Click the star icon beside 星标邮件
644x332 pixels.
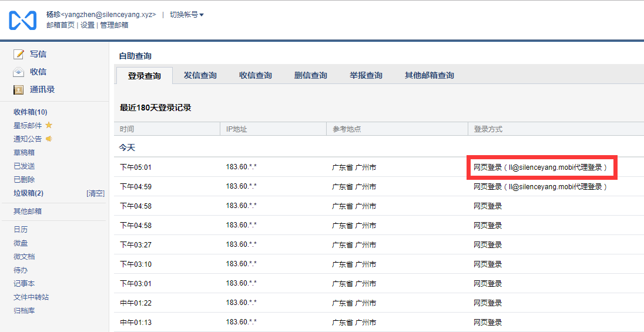point(49,125)
